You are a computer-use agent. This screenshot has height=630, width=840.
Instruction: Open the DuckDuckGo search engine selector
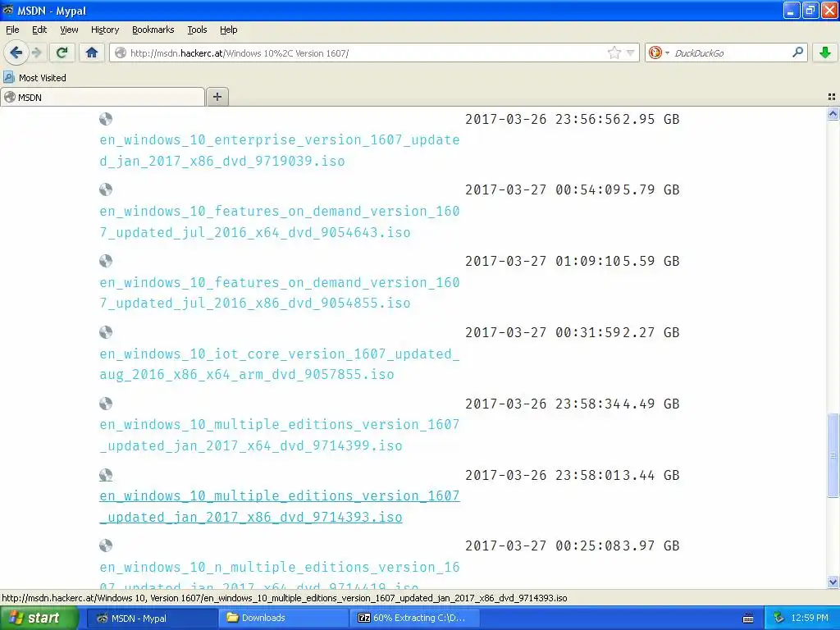659,52
